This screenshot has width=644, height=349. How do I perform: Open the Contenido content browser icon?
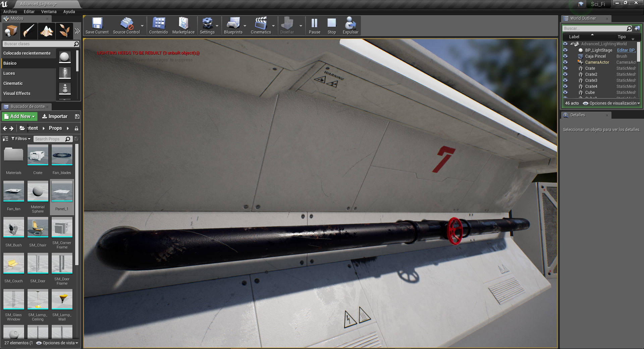point(158,26)
